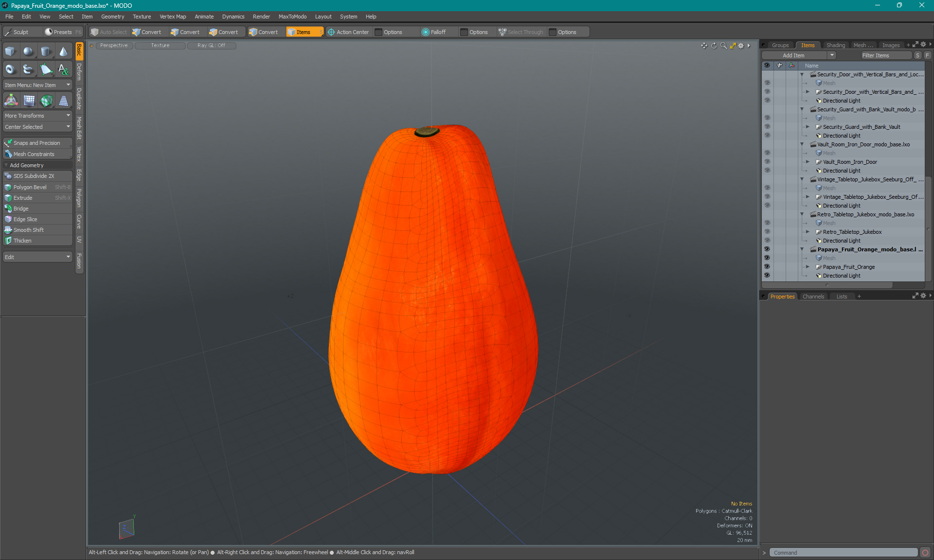Viewport: 934px width, 560px height.
Task: Activate the soft grid deform tool
Action: [x=29, y=101]
